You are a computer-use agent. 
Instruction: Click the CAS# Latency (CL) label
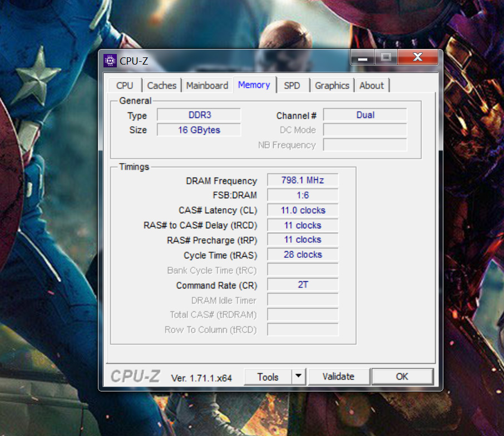(218, 210)
